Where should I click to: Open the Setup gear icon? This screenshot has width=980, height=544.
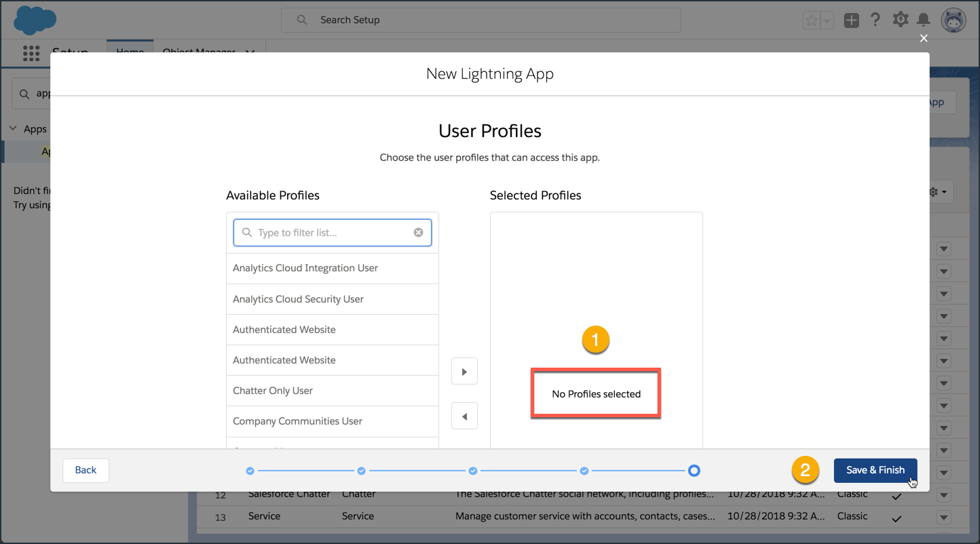point(901,20)
